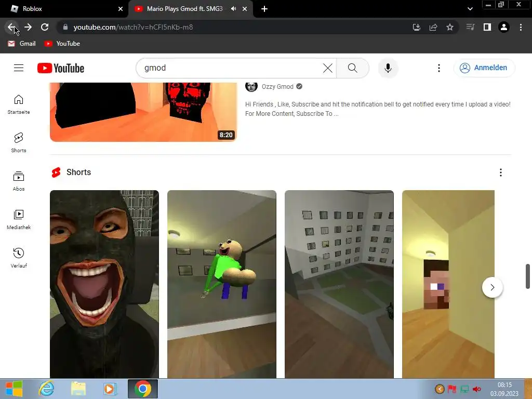Click the install app icon in address bar
The image size is (532, 399).
416,27
